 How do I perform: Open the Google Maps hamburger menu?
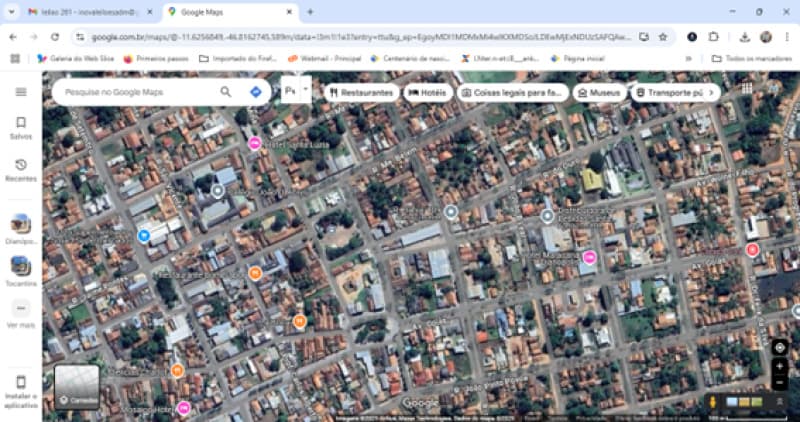[21, 92]
